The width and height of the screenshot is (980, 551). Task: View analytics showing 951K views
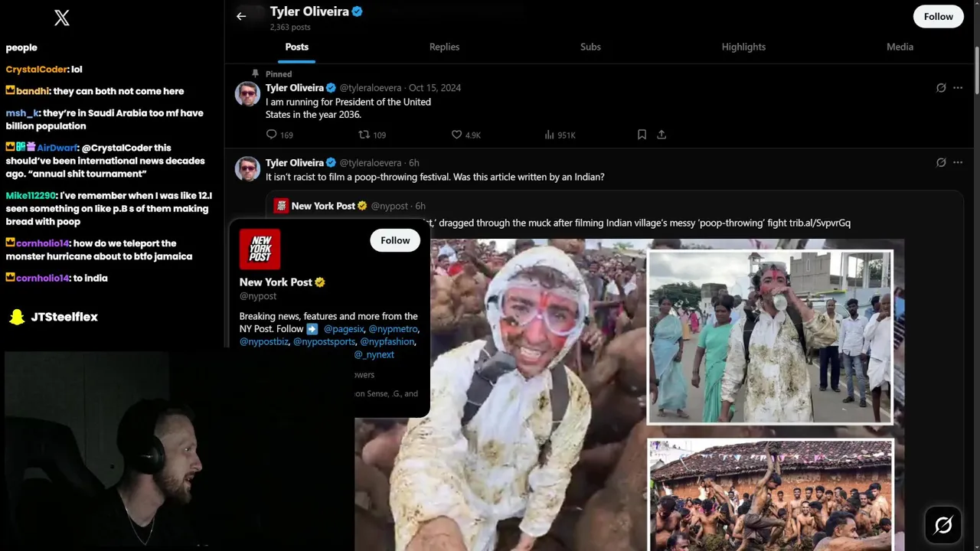point(560,135)
